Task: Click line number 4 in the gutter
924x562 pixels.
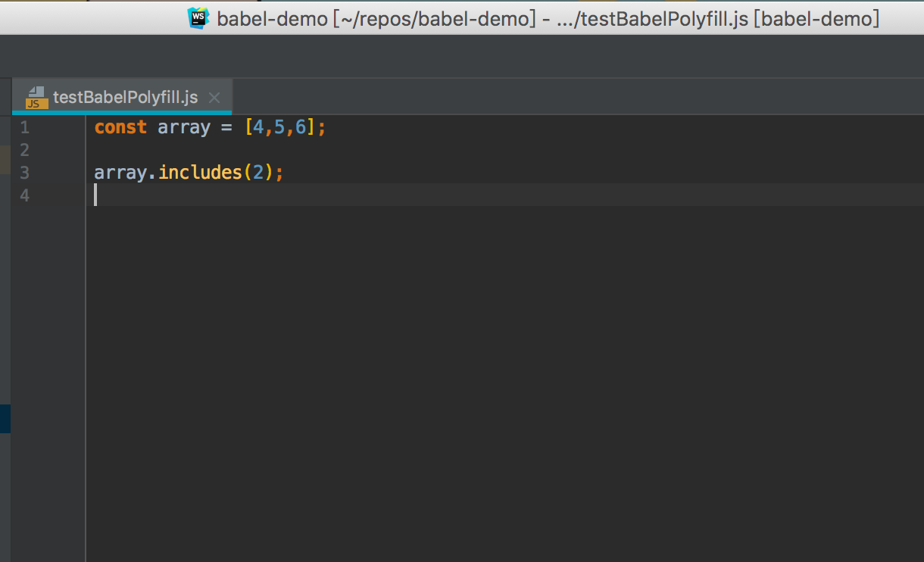Action: coord(25,195)
